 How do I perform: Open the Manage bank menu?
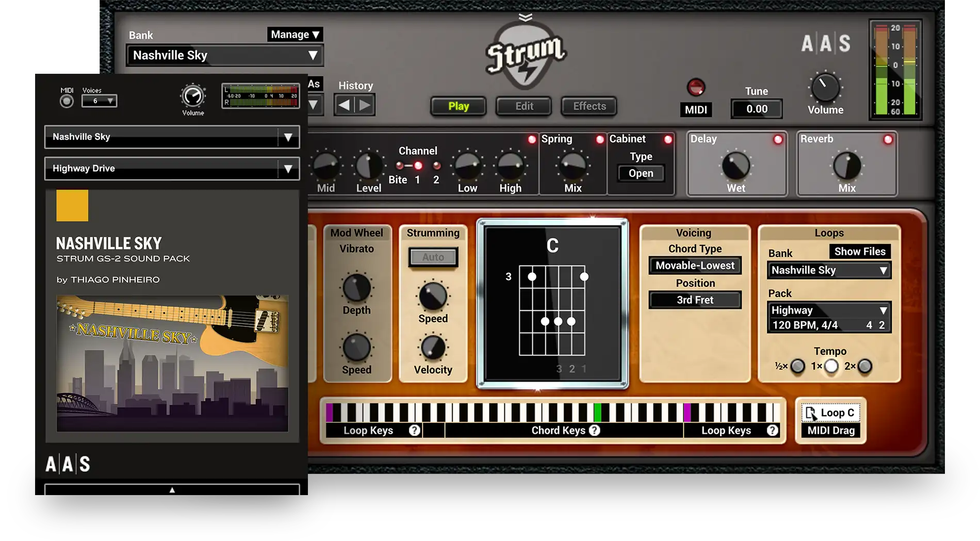coord(295,35)
